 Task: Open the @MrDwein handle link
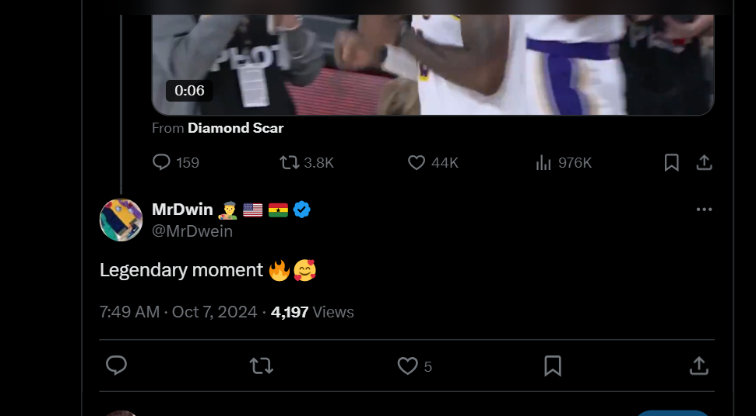coord(192,231)
